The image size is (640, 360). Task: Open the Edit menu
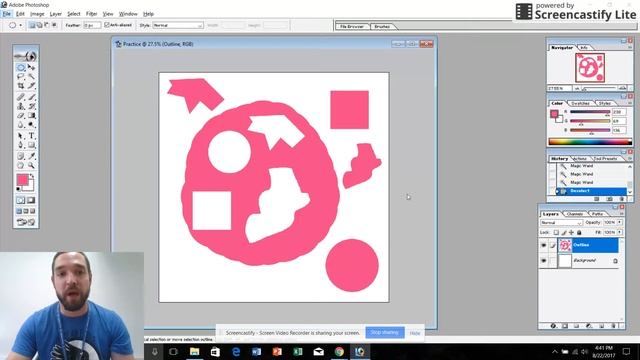(x=20, y=14)
